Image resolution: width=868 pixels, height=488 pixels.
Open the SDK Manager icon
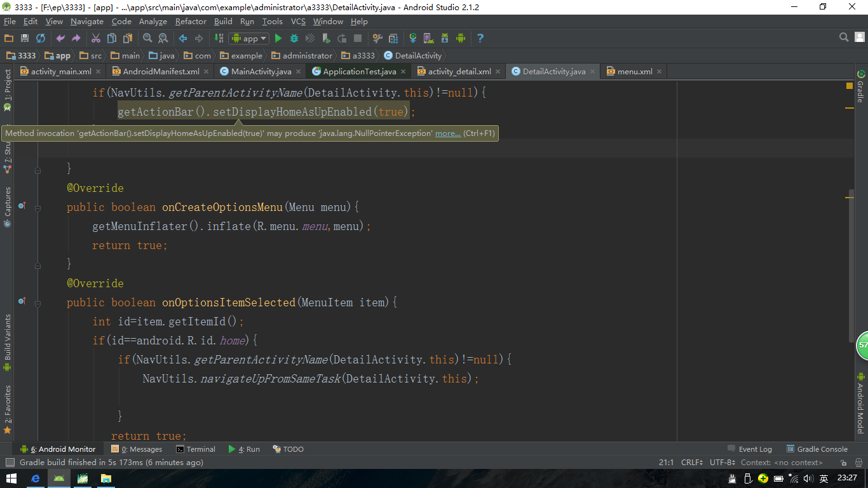pos(445,38)
